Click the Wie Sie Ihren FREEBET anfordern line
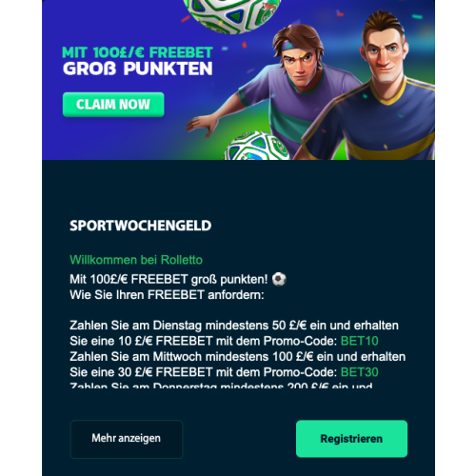476x476 pixels. click(167, 295)
